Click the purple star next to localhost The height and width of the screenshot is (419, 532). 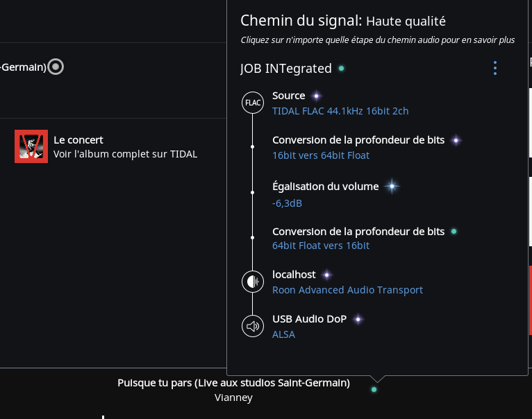tap(326, 275)
